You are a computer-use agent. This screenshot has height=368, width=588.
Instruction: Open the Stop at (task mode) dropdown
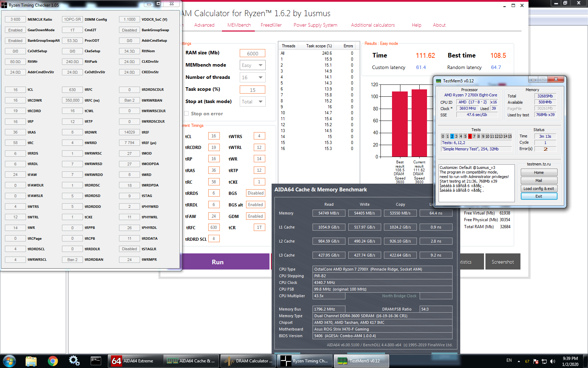pos(253,102)
